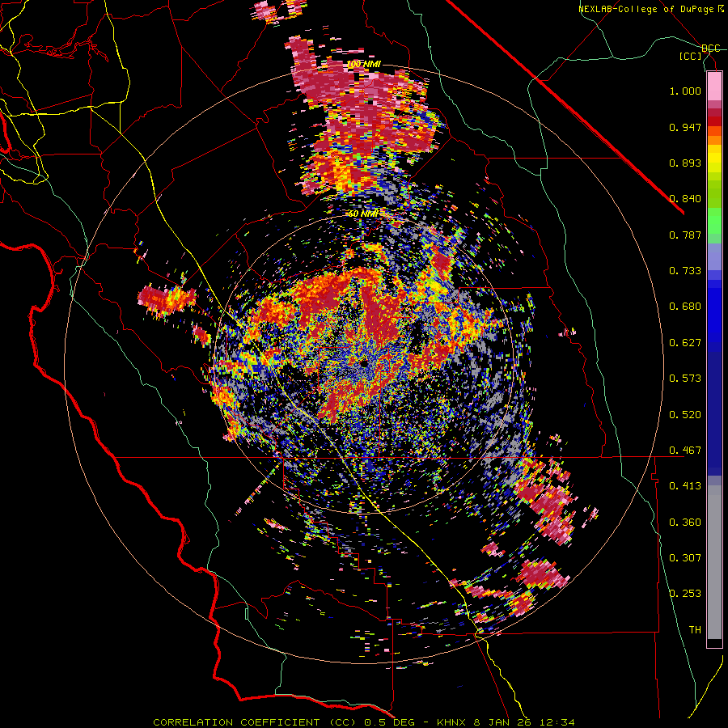
Task: Click the Correlation Coefficient KHNX caption text
Action: click(364, 722)
